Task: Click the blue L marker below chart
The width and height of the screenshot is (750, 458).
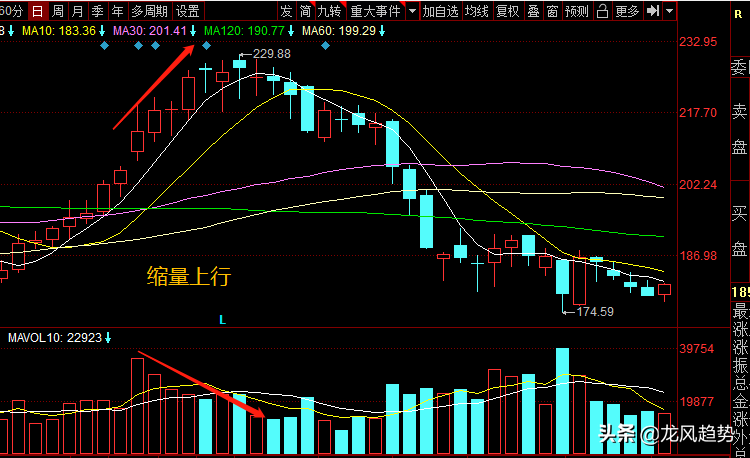Action: click(222, 320)
